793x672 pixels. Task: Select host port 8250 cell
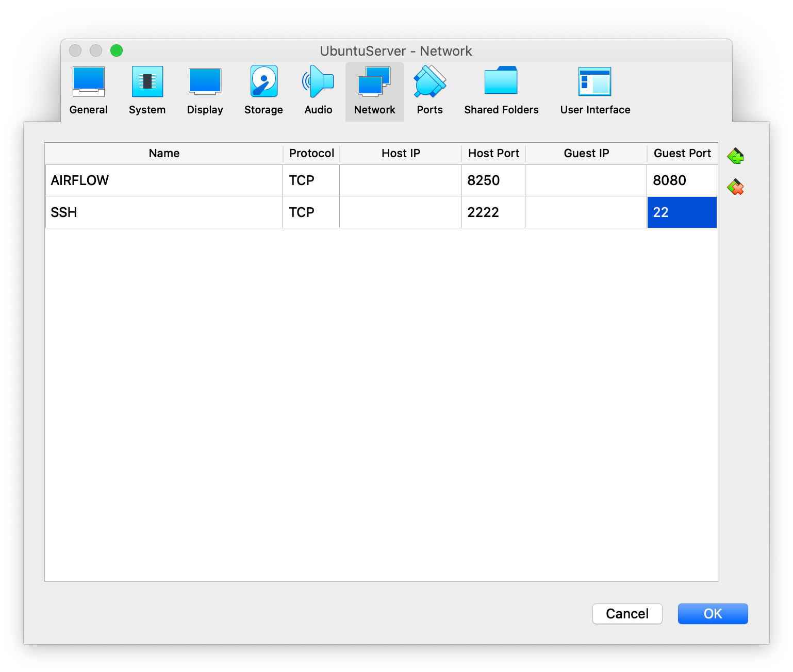click(x=493, y=180)
